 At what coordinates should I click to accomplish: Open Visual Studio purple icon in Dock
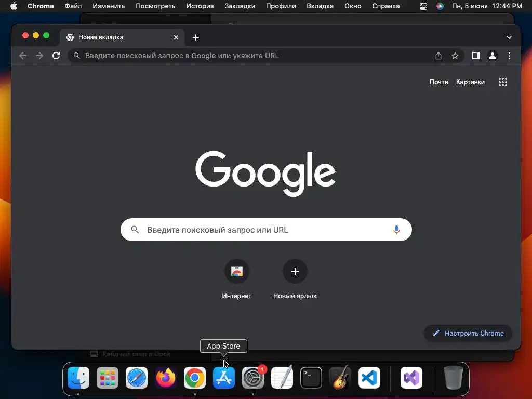pyautogui.click(x=411, y=378)
